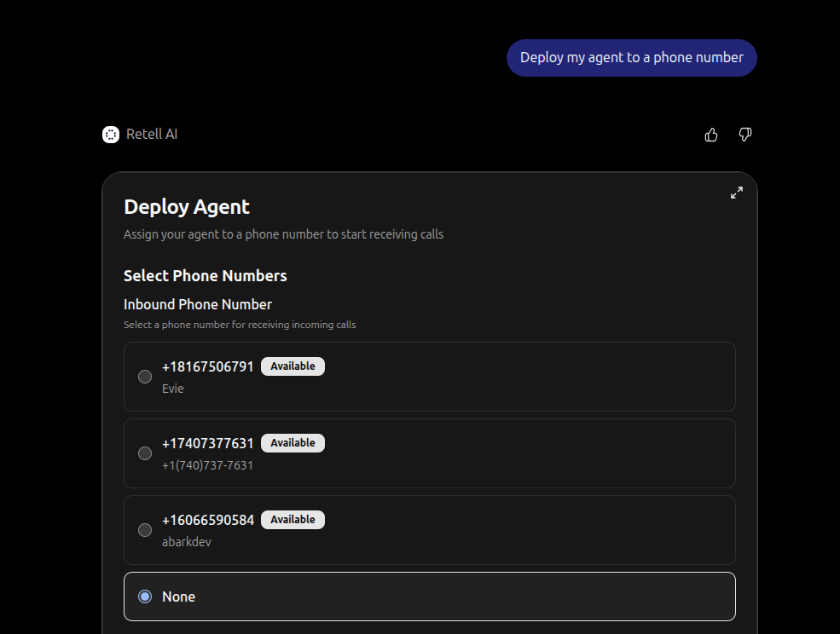
Task: Click the 'Retell AI' sender name
Action: pos(152,135)
